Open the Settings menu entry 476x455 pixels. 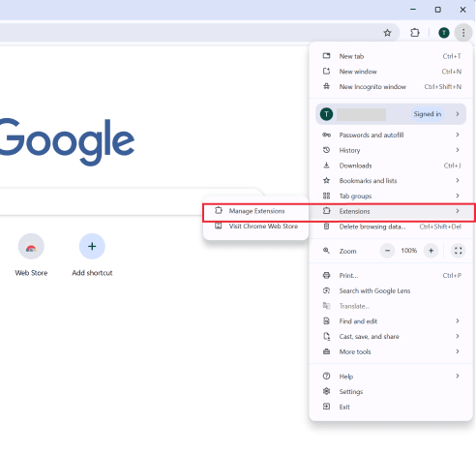tap(391, 391)
